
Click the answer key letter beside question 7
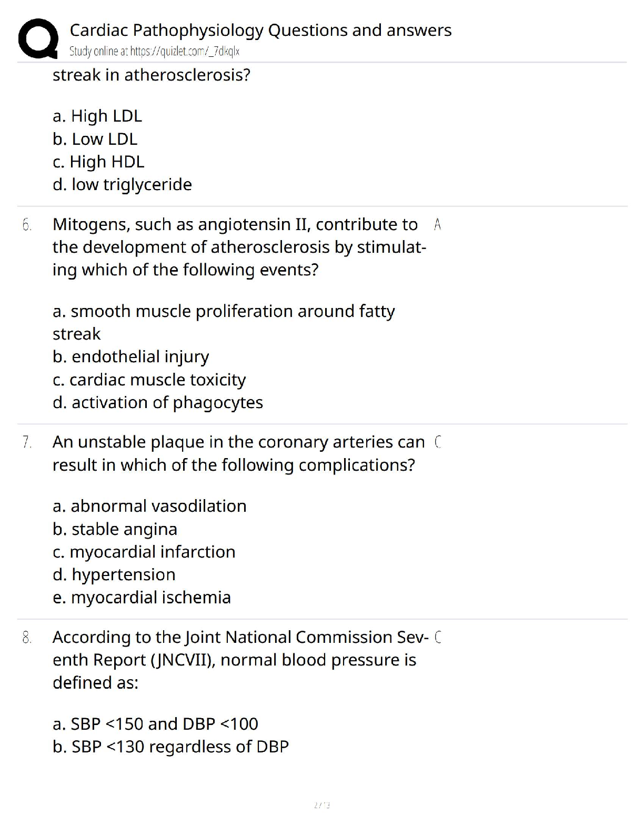click(438, 442)
